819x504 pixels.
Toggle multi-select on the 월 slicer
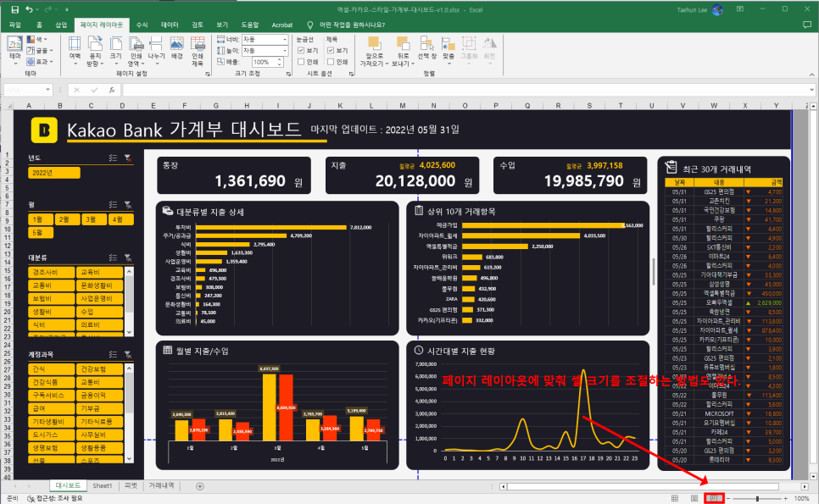[113, 204]
